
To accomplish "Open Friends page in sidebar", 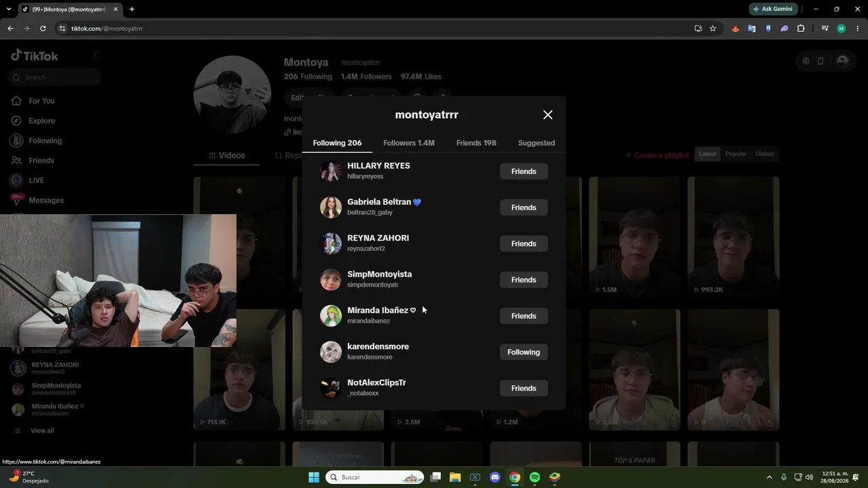I will [41, 161].
